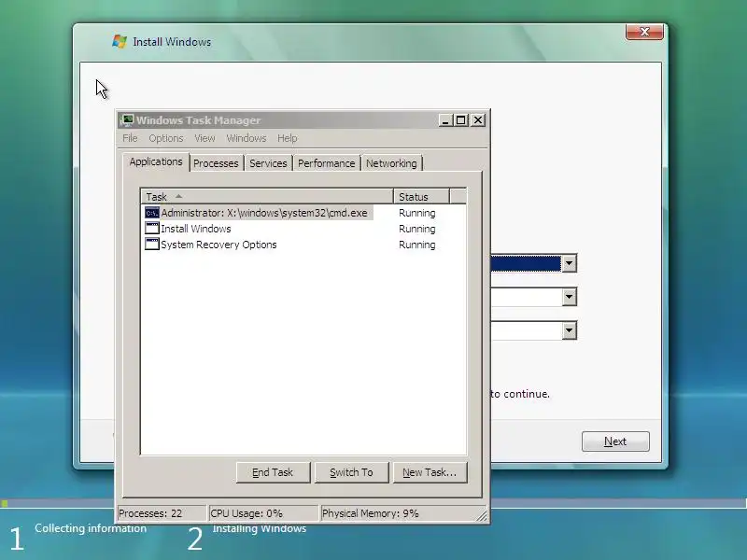The width and height of the screenshot is (747, 560).
Task: Click the Processes: 22 status bar entry
Action: 162,513
